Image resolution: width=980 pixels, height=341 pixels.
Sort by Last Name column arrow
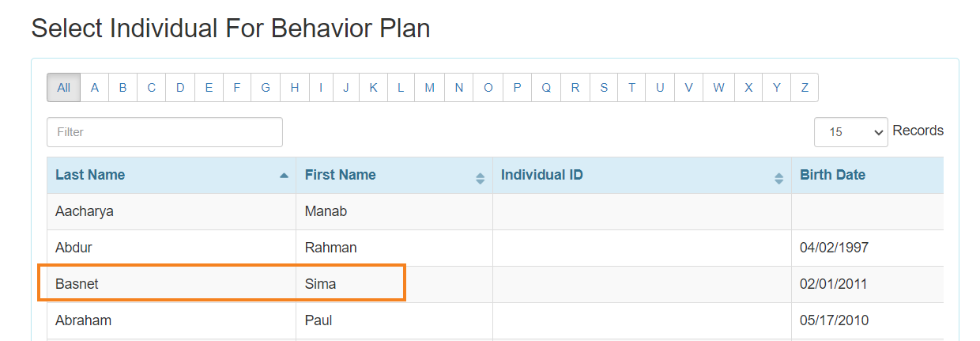285,176
